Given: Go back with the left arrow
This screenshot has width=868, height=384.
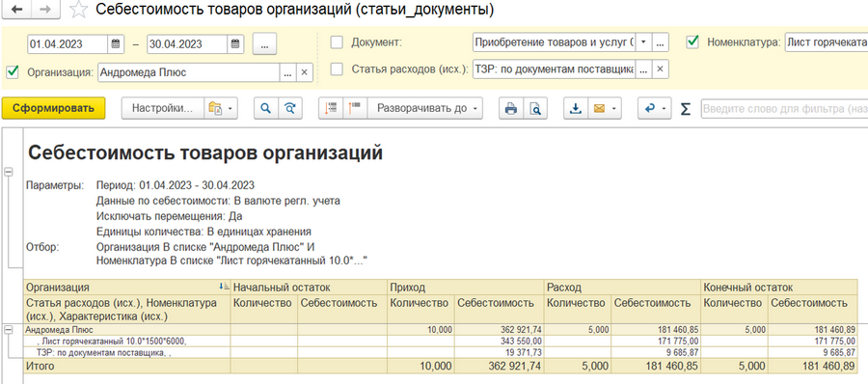Looking at the screenshot, I should [x=16, y=10].
